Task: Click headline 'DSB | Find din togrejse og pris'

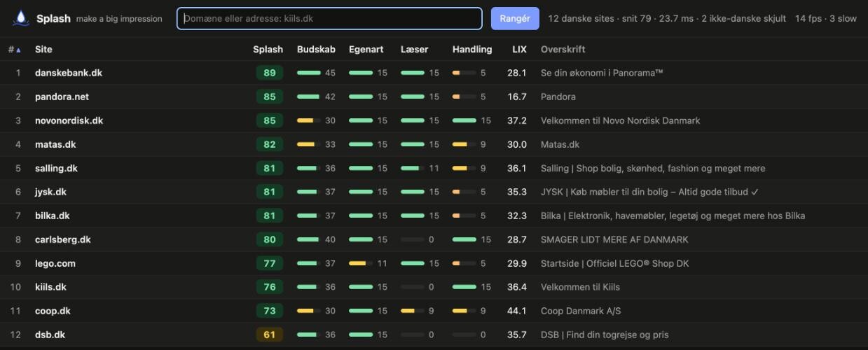Action: (x=605, y=335)
